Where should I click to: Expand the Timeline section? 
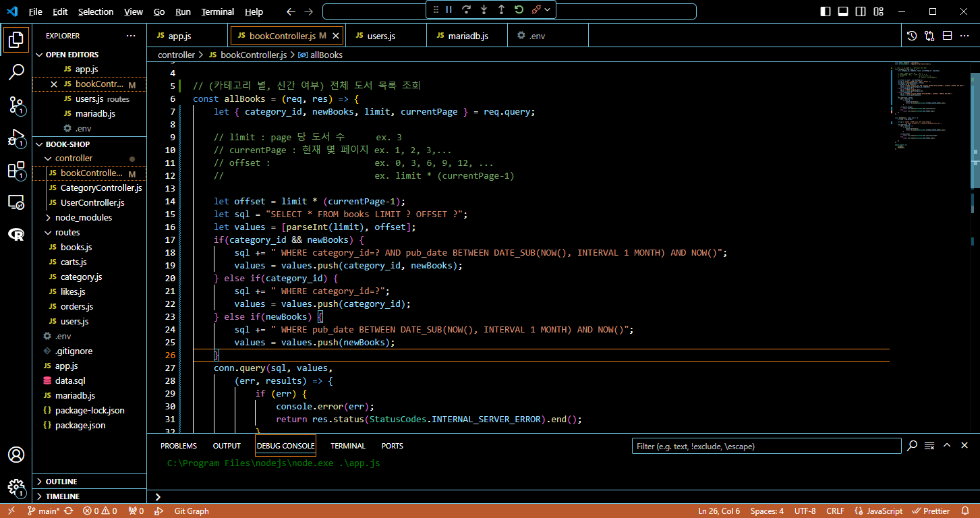pyautogui.click(x=89, y=496)
